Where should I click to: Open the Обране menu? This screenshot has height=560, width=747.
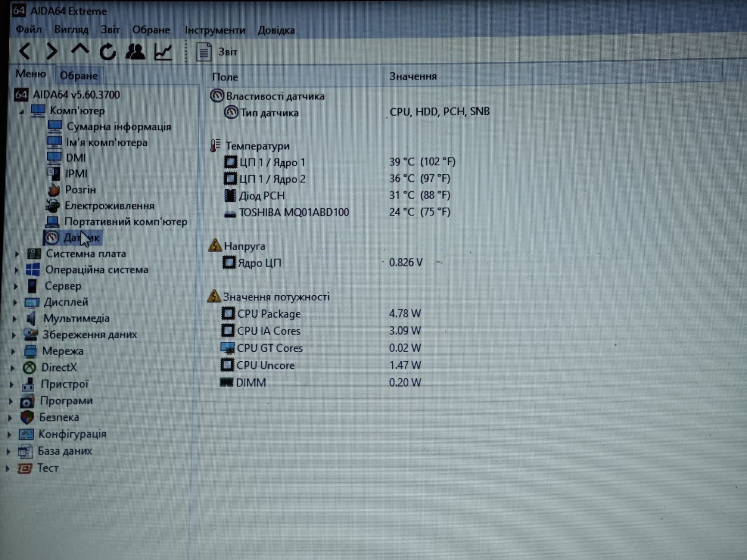click(151, 30)
